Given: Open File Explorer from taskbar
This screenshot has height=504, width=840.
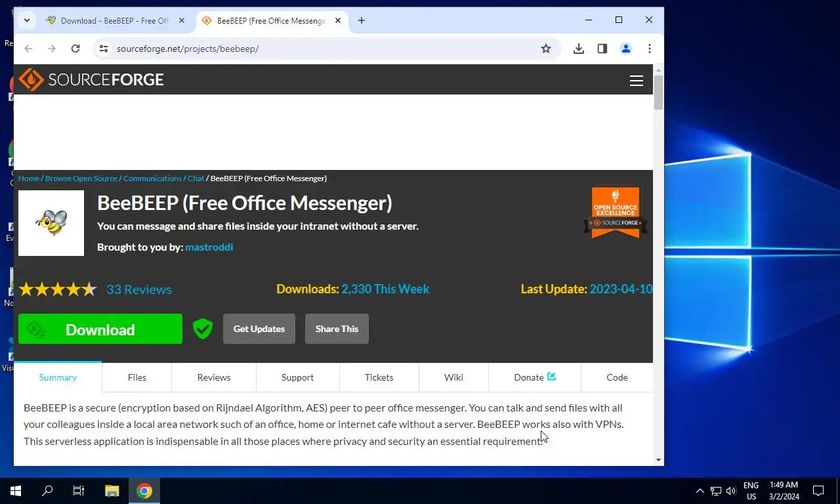Looking at the screenshot, I should tap(112, 491).
